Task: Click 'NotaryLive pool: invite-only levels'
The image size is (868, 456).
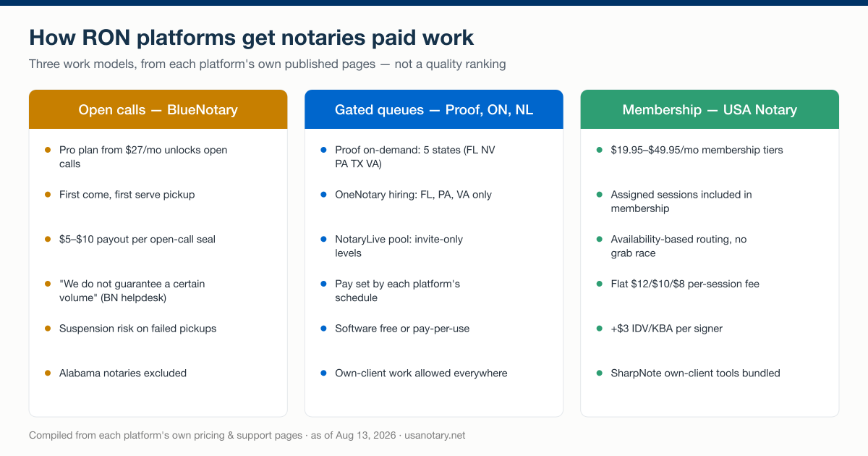Action: click(x=399, y=246)
